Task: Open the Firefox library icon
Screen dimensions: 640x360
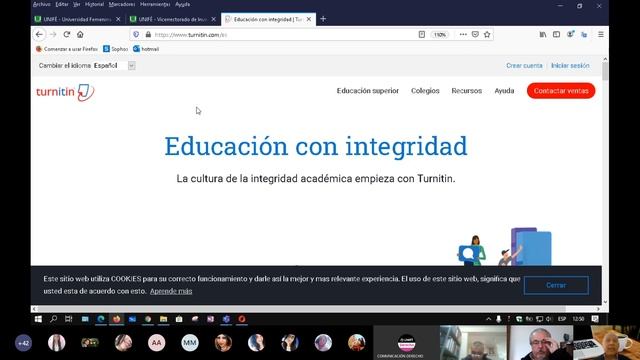Action: coord(543,35)
